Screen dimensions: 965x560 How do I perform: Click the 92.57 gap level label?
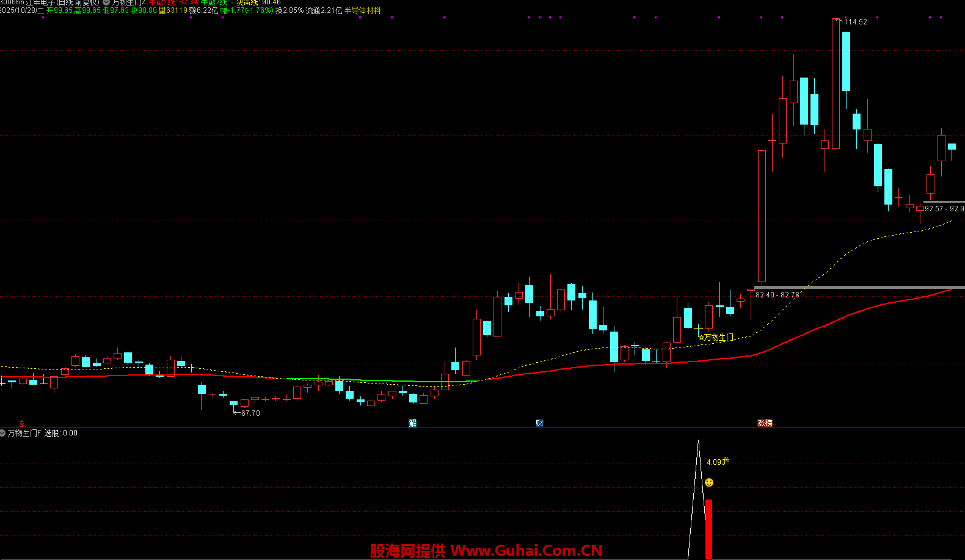click(944, 209)
